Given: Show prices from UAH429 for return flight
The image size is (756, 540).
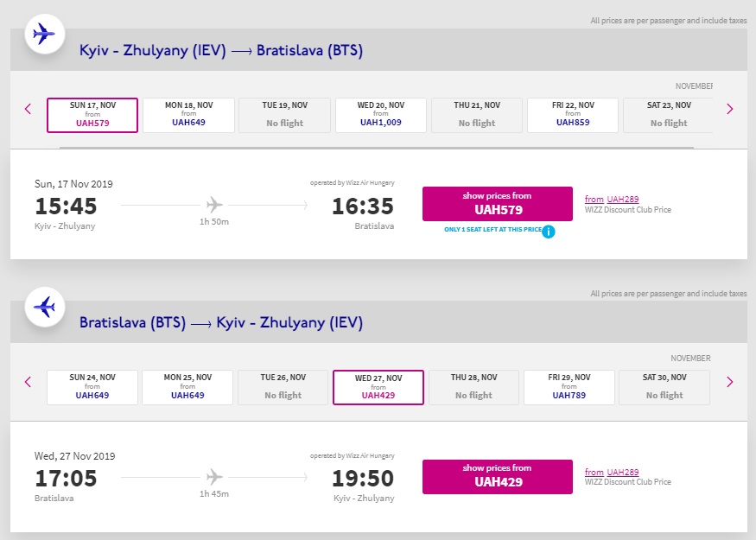Looking at the screenshot, I should pyautogui.click(x=497, y=476).
